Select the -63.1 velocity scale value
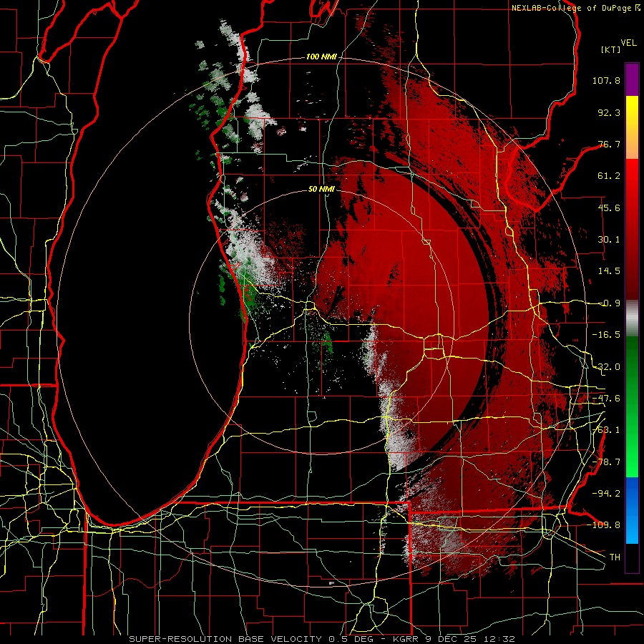 (606, 430)
